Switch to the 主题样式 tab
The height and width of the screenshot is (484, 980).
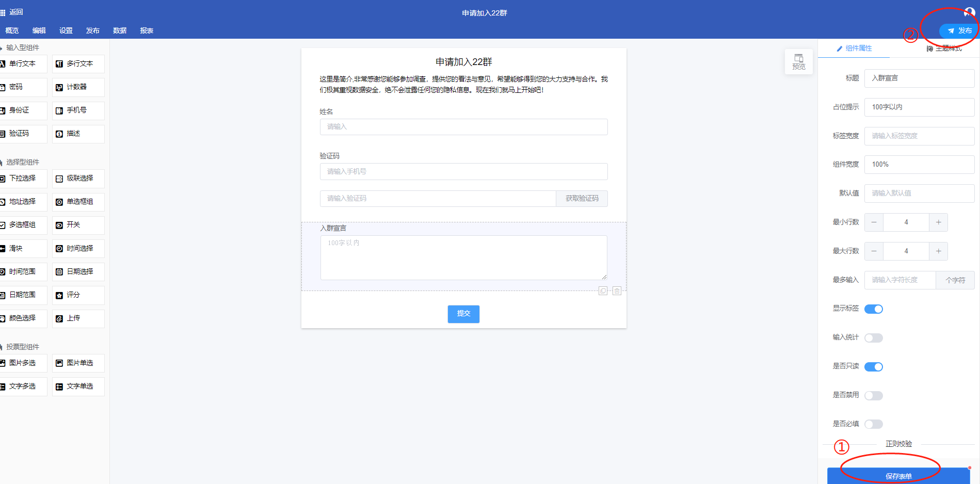click(944, 49)
